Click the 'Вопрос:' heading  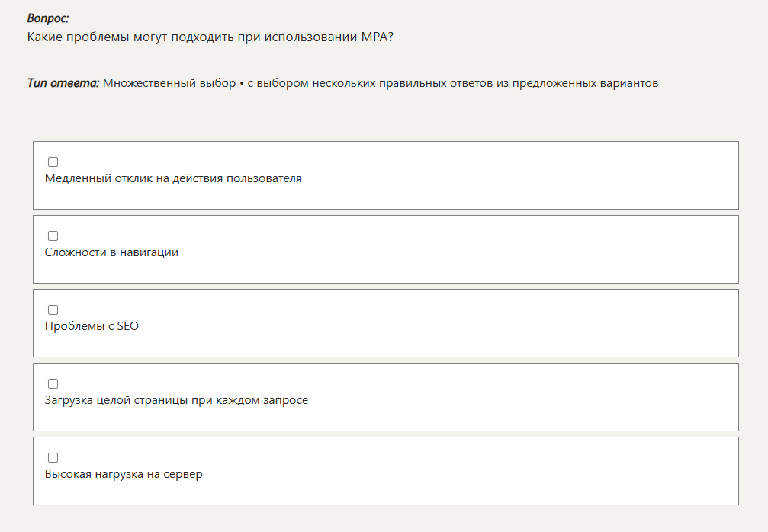click(x=47, y=18)
